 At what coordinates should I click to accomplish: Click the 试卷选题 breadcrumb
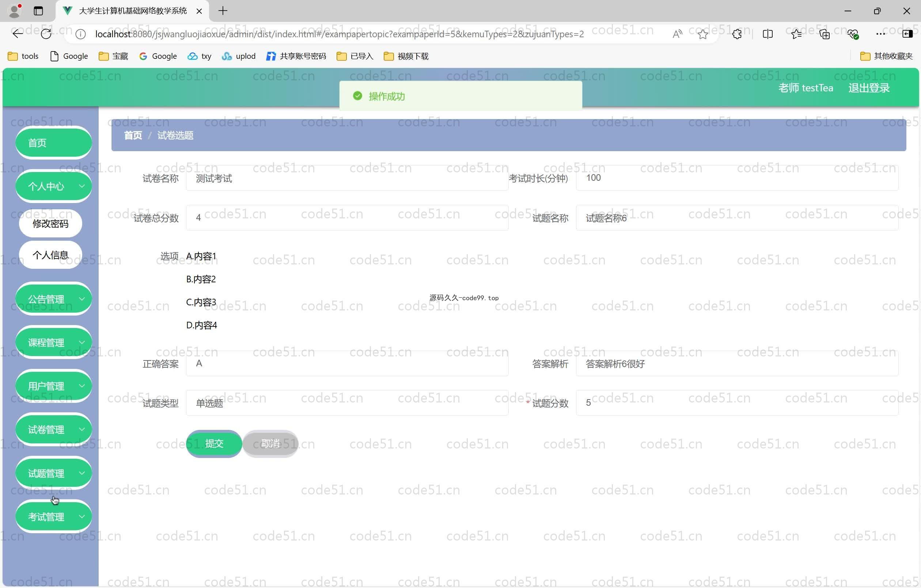click(x=175, y=135)
